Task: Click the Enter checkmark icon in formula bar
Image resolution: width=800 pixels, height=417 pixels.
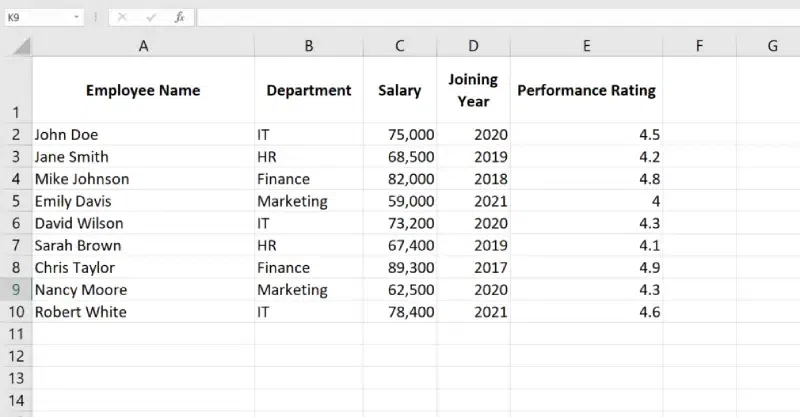Action: point(151,17)
